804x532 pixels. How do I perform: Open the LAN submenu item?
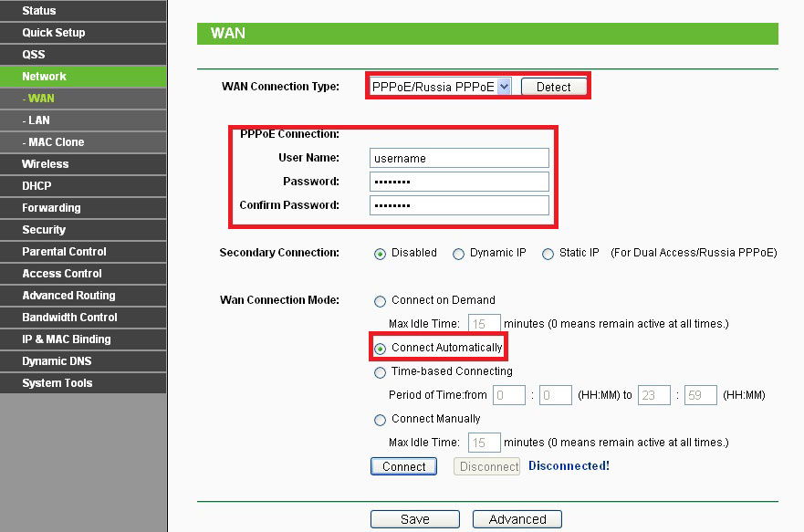tap(83, 120)
